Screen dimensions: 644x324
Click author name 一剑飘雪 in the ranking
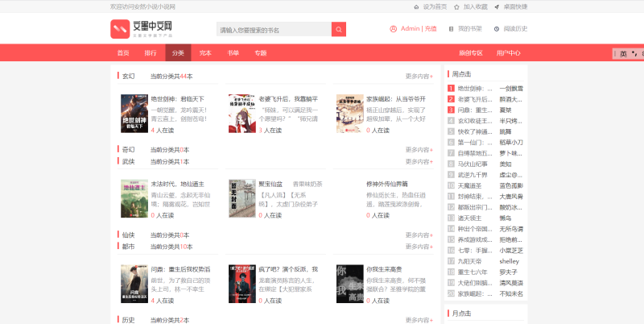(511, 89)
